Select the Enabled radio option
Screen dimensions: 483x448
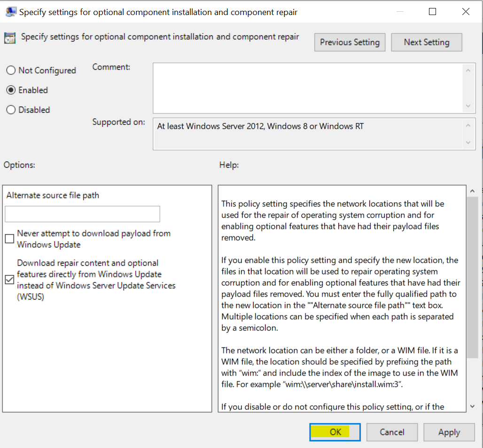(11, 90)
